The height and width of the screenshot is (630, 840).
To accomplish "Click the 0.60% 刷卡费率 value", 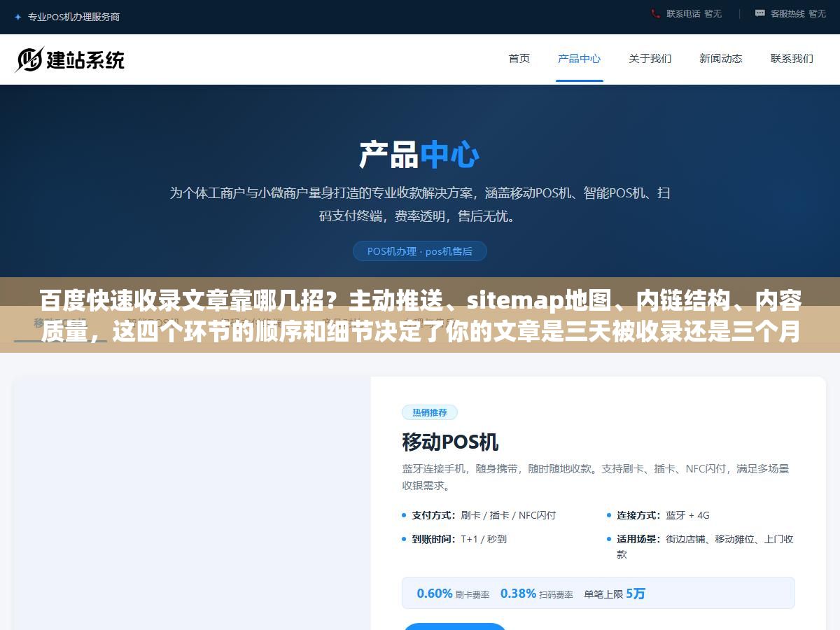I will point(453,594).
